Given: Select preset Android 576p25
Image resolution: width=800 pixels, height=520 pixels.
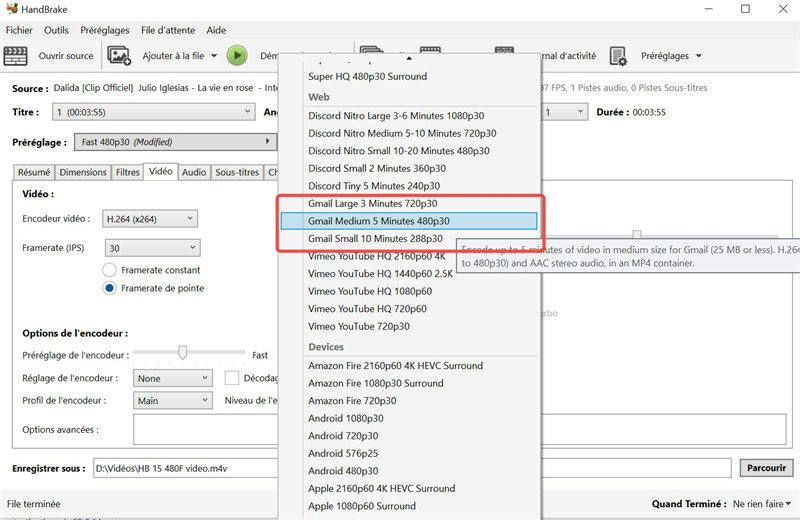Looking at the screenshot, I should tap(343, 453).
